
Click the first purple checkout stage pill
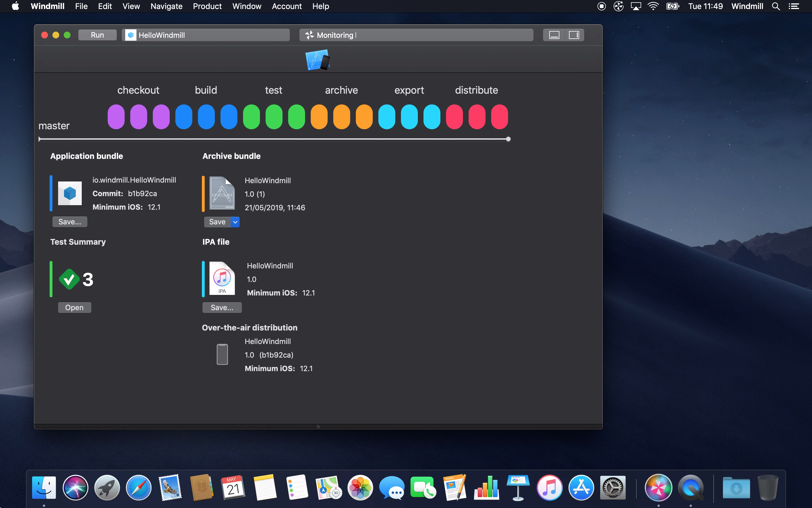point(116,117)
